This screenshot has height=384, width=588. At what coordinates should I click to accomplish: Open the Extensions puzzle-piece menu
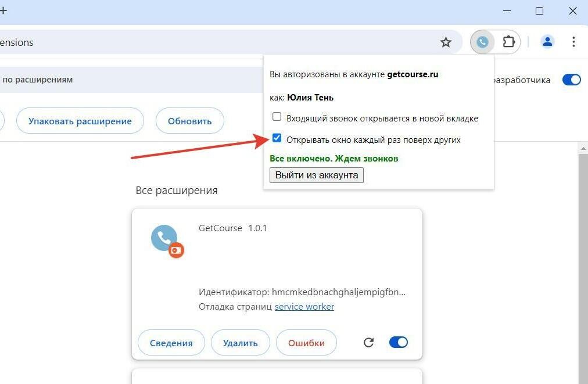tap(508, 42)
